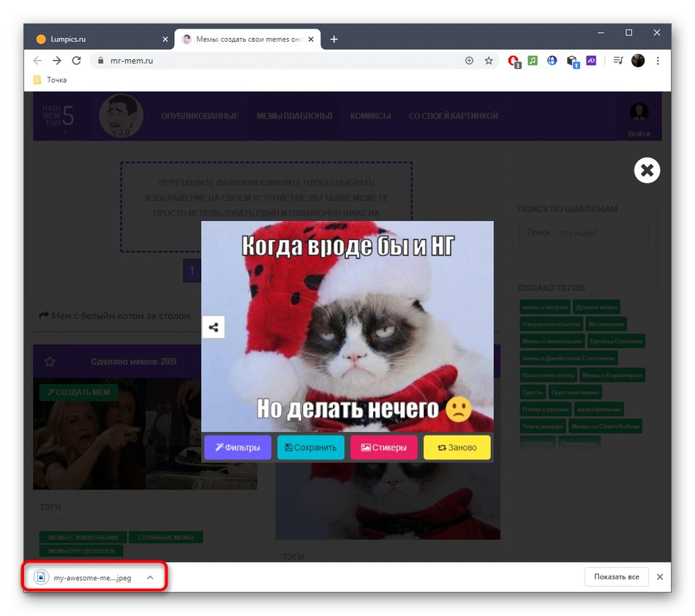The image size is (695, 616).
Task: Click the СОЗДАТЬ МЕМ button
Action: 78,392
